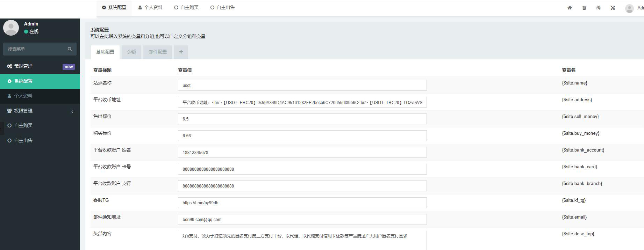Image resolution: width=644 pixels, height=250 pixels.
Task: Open 自主购买 in the sidebar
Action: (x=40, y=125)
